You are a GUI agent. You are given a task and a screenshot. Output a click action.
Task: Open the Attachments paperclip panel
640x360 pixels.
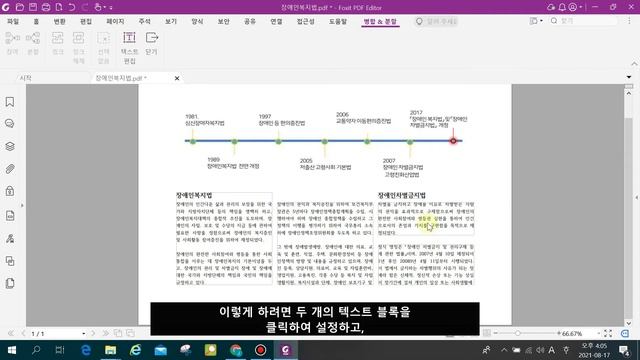10,169
